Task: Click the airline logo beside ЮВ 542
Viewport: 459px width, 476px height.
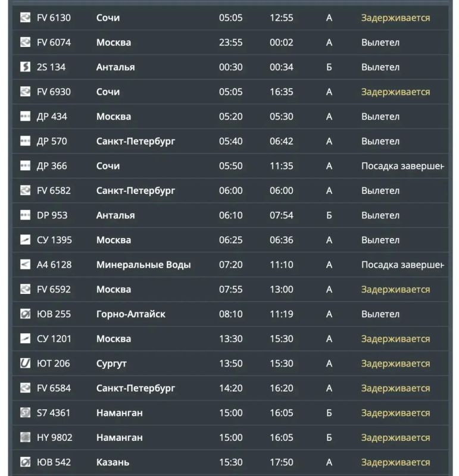Action: 25,462
